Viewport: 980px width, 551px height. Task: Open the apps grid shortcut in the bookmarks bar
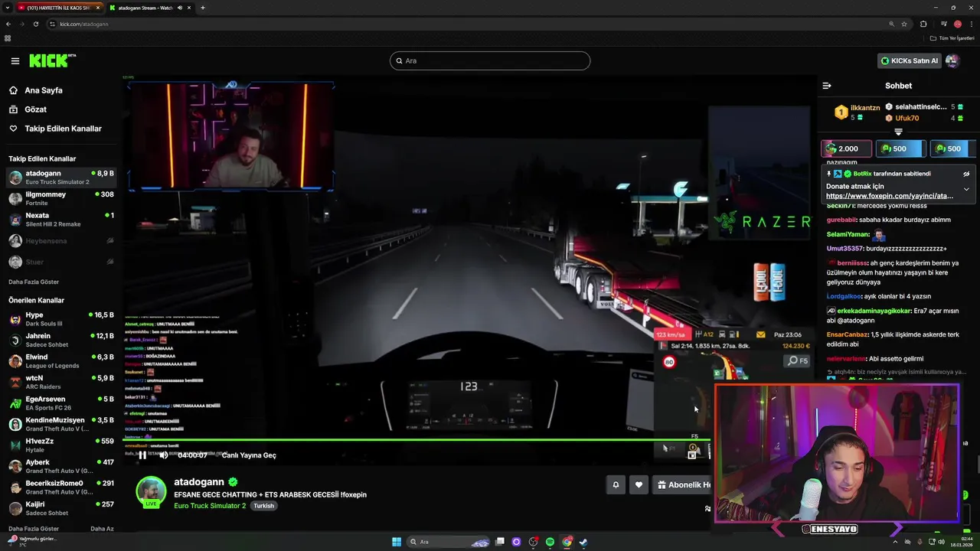[x=8, y=38]
